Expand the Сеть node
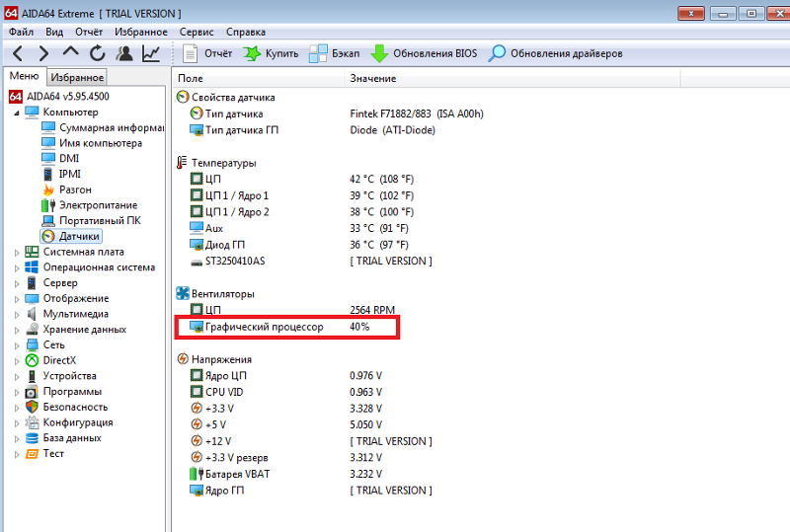The width and height of the screenshot is (790, 532). pyautogui.click(x=17, y=345)
